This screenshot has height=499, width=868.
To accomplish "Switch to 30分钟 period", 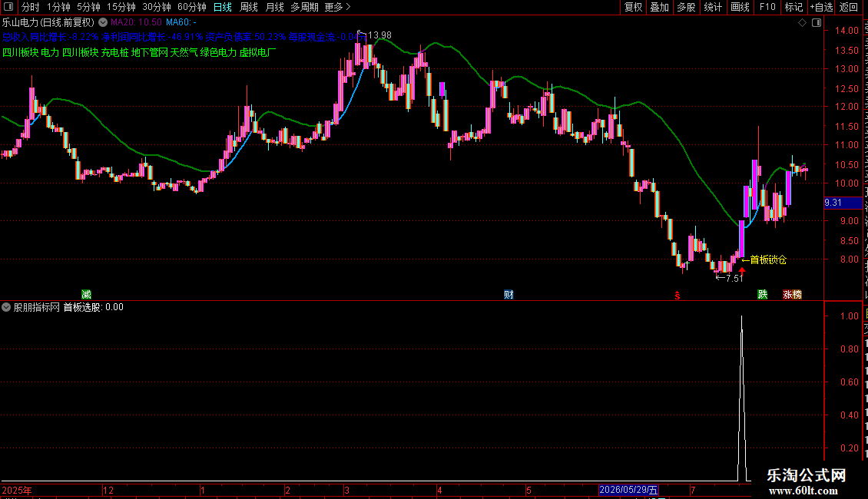I will pos(157,7).
